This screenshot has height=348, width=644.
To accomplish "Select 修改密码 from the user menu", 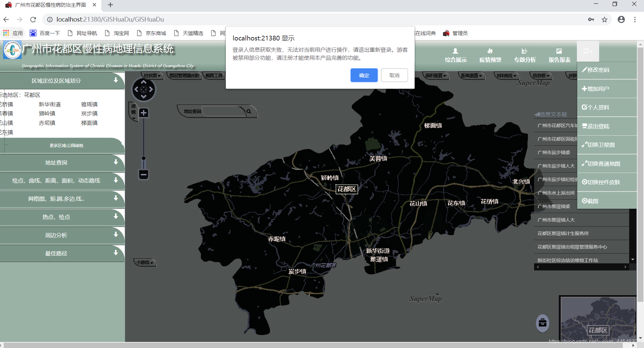I will pos(607,70).
